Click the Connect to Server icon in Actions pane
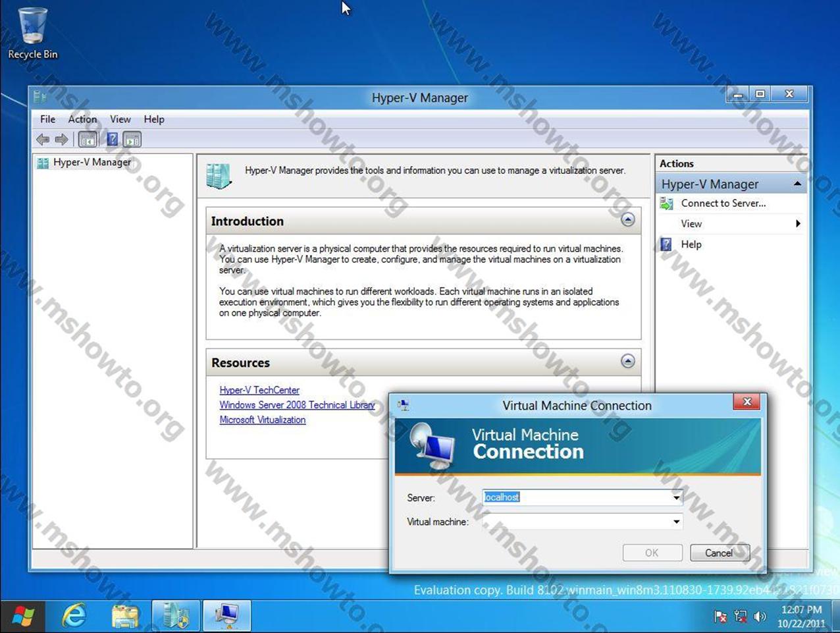The image size is (840, 633). click(x=666, y=204)
